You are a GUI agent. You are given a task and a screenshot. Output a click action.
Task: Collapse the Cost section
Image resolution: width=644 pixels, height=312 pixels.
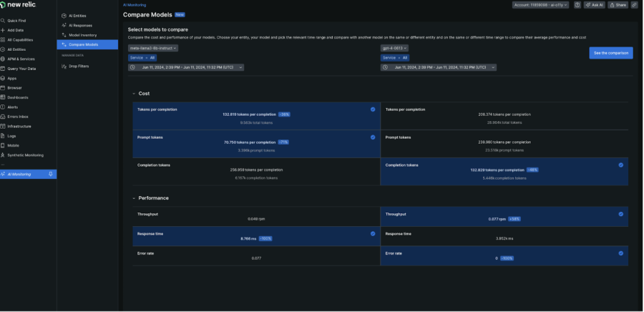pyautogui.click(x=133, y=94)
